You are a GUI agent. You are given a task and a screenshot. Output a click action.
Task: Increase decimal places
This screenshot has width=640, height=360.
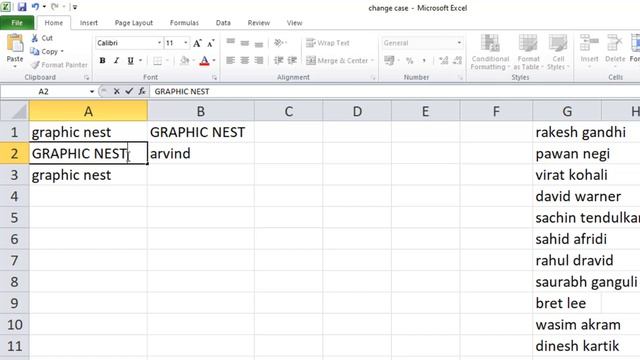[444, 60]
